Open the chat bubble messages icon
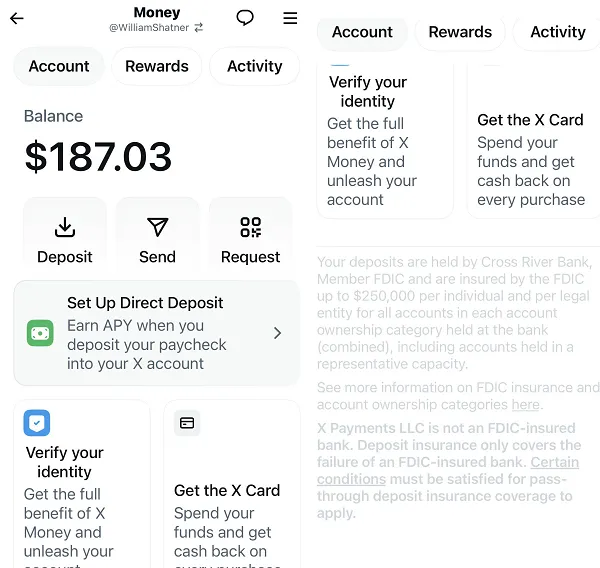 245,18
